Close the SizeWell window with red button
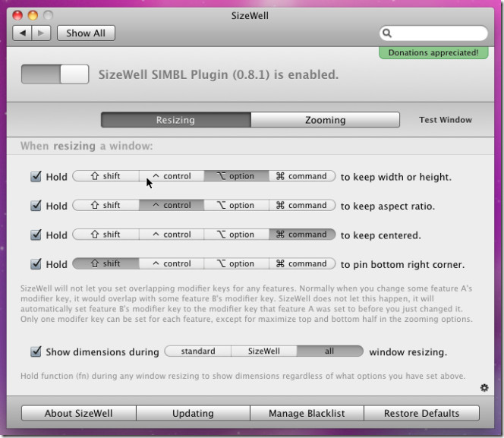 pos(17,15)
